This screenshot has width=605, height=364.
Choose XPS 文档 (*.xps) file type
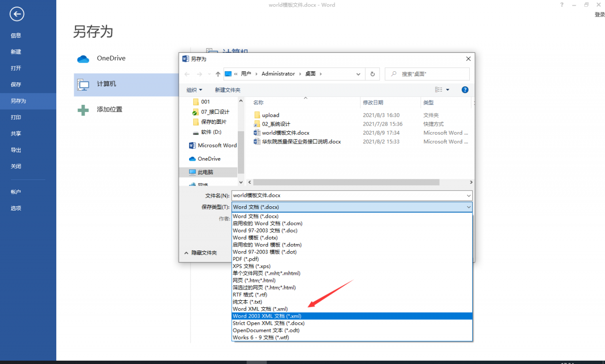(352, 266)
